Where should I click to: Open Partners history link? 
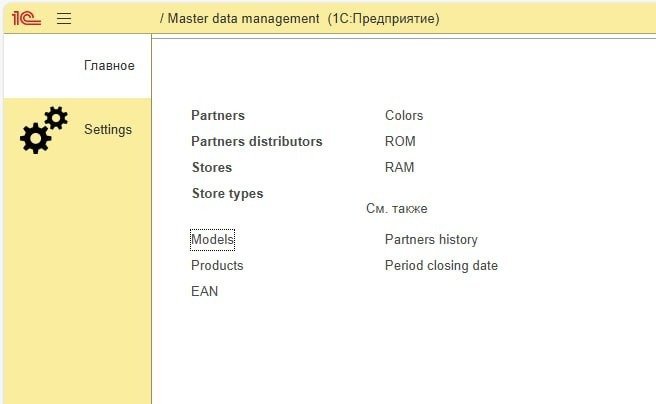coord(431,240)
